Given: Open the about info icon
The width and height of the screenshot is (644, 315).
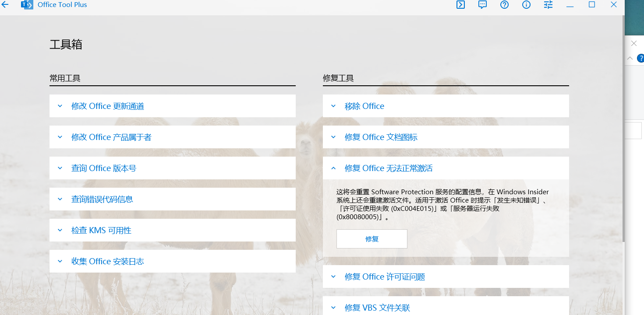Looking at the screenshot, I should pyautogui.click(x=526, y=5).
